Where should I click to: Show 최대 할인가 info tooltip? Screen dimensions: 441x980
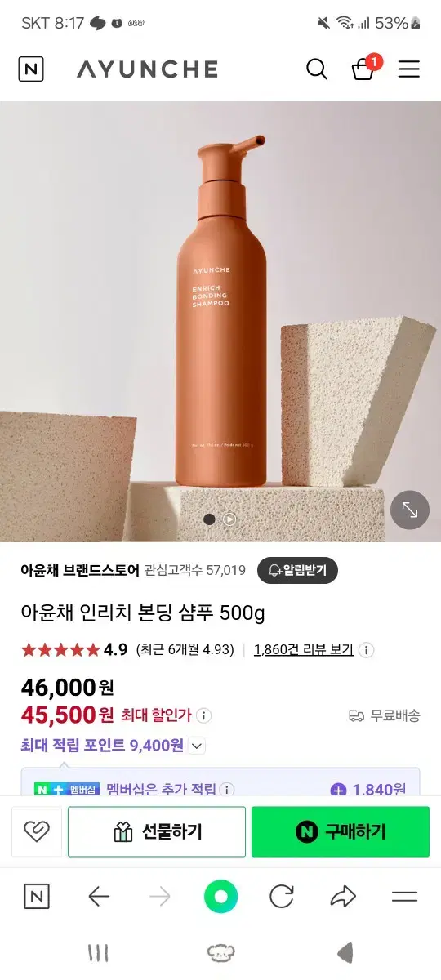coord(204,715)
